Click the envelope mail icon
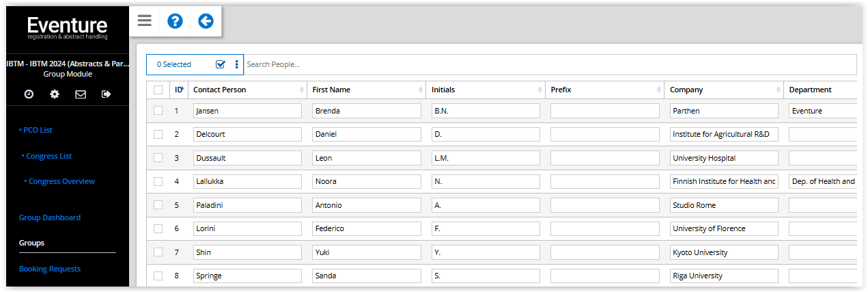868x292 pixels. (81, 94)
